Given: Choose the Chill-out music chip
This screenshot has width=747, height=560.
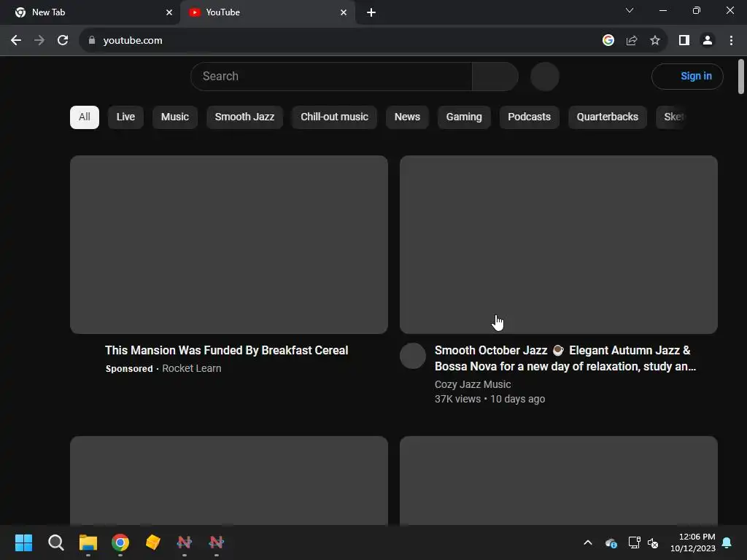Looking at the screenshot, I should pos(334,117).
